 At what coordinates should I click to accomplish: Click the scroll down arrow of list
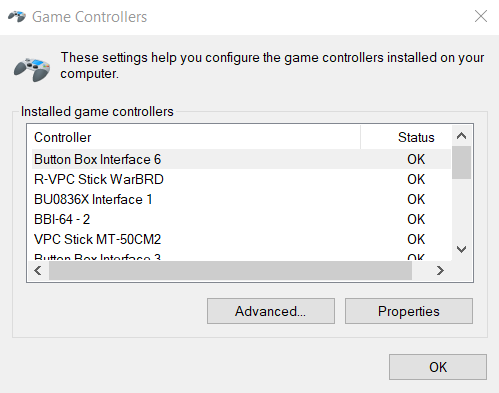coord(461,249)
